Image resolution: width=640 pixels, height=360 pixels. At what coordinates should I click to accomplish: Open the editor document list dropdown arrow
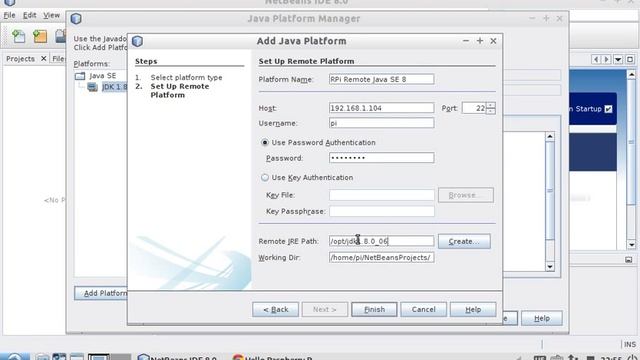[618, 60]
